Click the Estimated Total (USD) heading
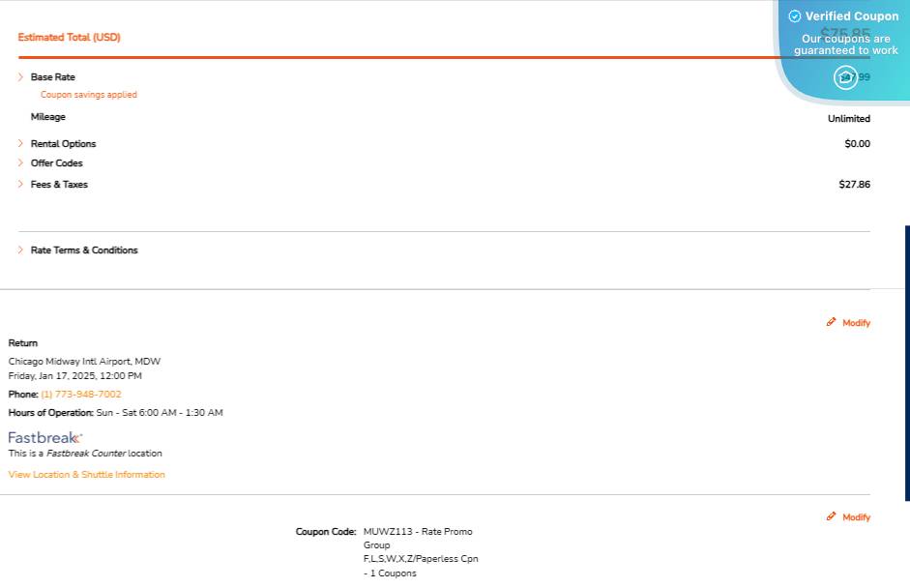Screen dimensions: 910x588 (x=69, y=38)
